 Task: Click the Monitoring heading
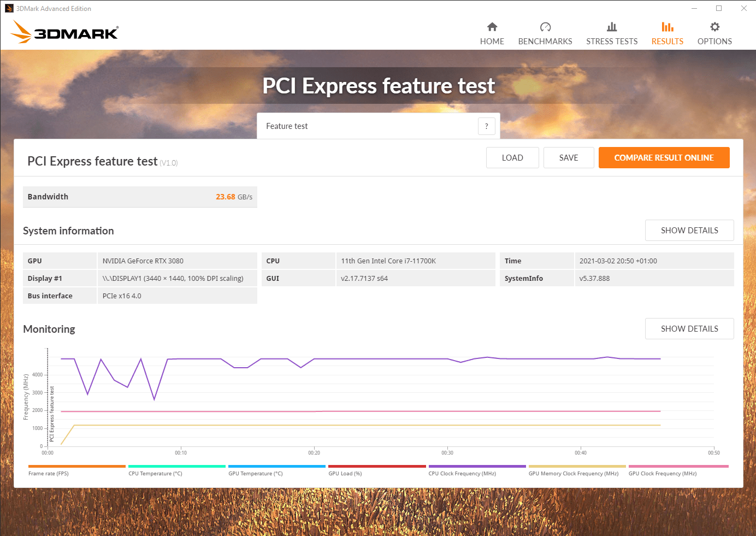[49, 329]
